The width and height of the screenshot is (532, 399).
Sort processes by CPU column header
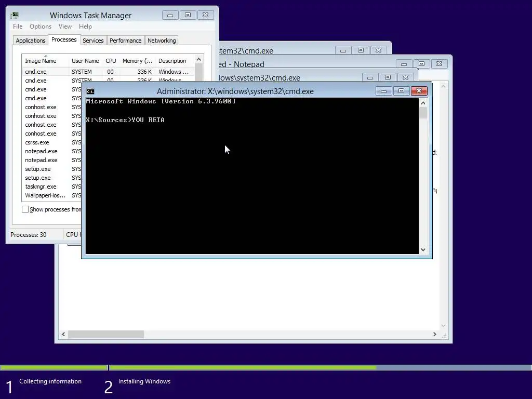point(111,61)
